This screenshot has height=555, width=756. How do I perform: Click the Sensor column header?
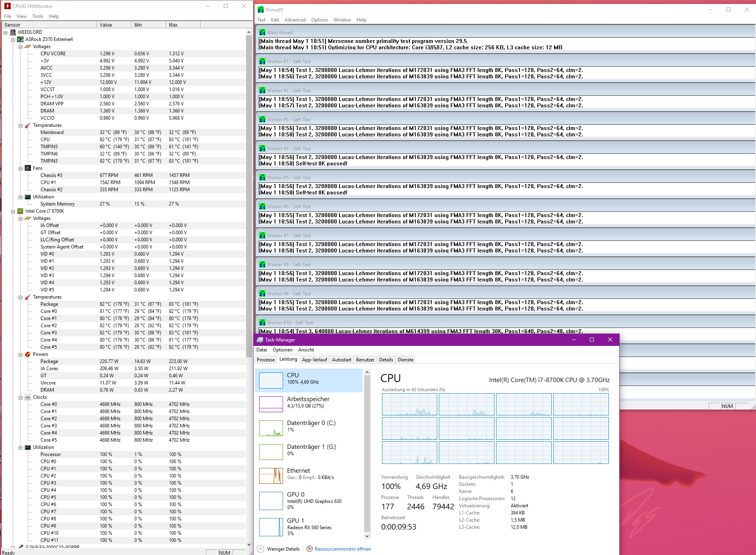point(49,25)
